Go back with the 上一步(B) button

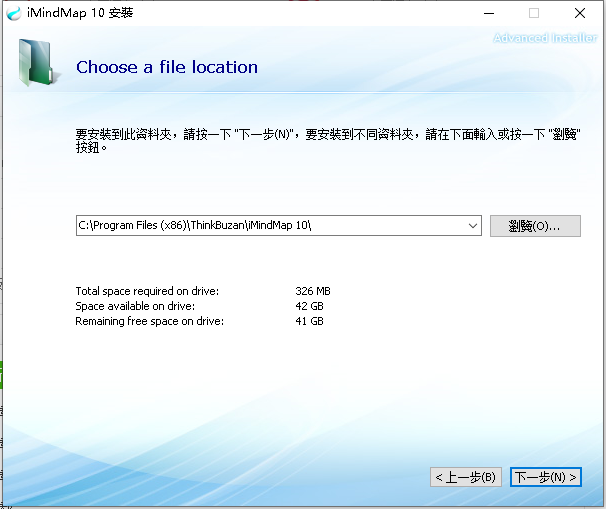pos(466,477)
